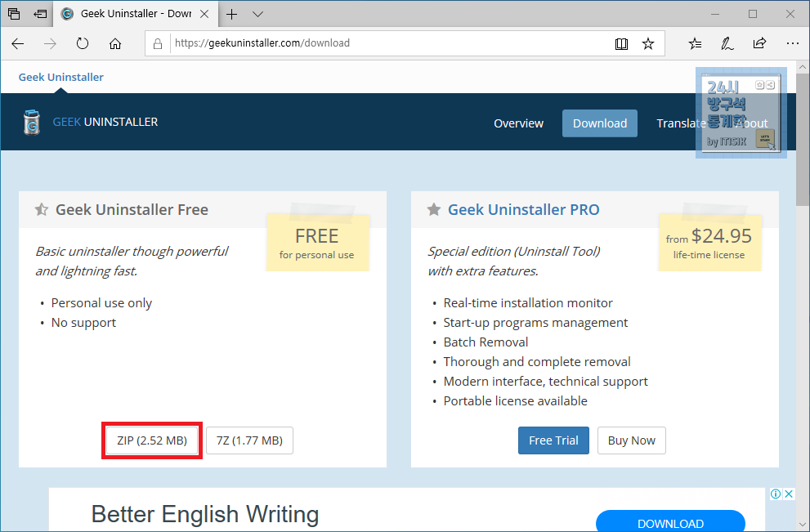
Task: Set these tabs aside icon
Action: click(x=40, y=14)
